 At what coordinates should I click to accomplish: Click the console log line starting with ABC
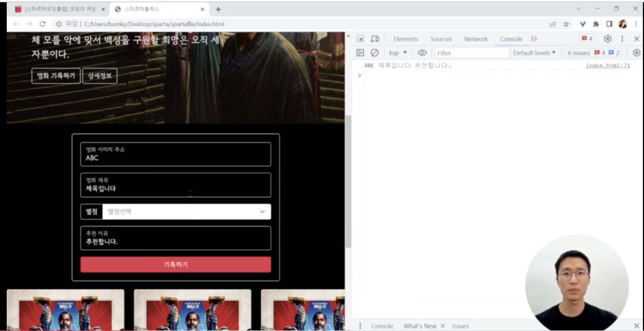(x=407, y=65)
